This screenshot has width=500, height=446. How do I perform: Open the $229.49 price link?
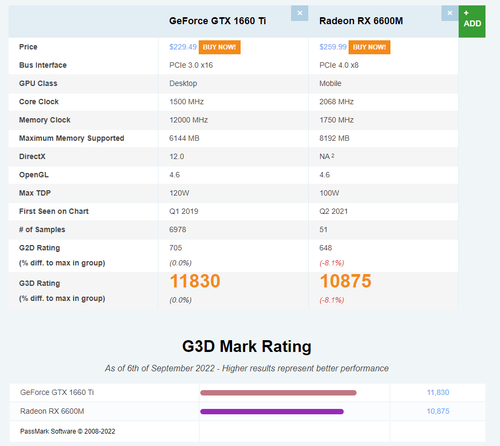(x=183, y=47)
